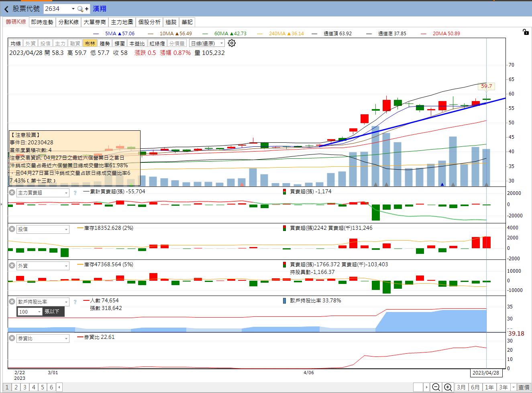Open the 日線(還原) timeframe dropdown
Viewport: 532px width, 393px height.
point(207,43)
